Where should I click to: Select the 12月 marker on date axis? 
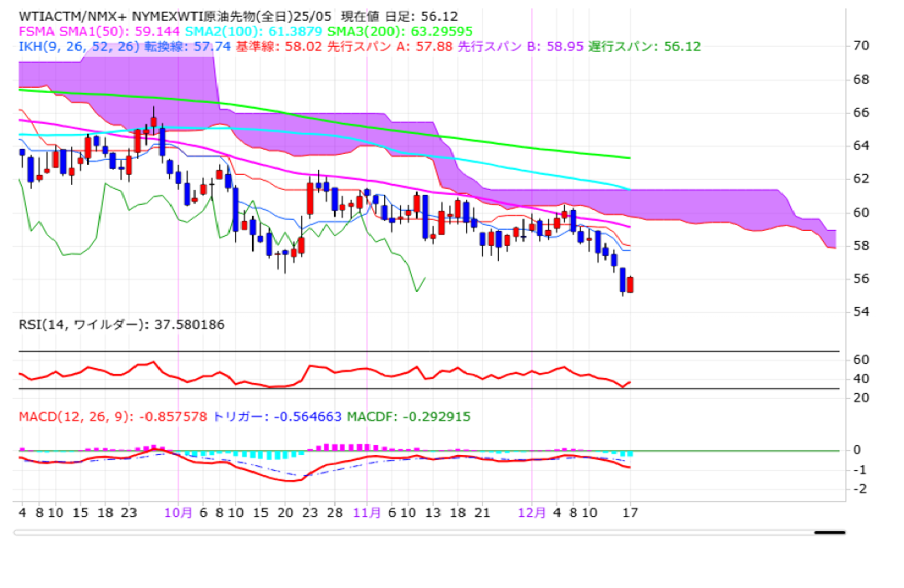532,512
